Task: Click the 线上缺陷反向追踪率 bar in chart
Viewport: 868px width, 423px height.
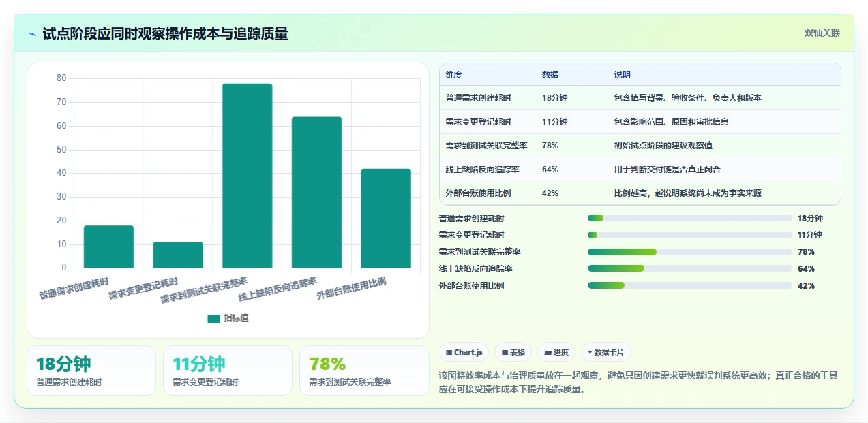Action: [x=316, y=192]
